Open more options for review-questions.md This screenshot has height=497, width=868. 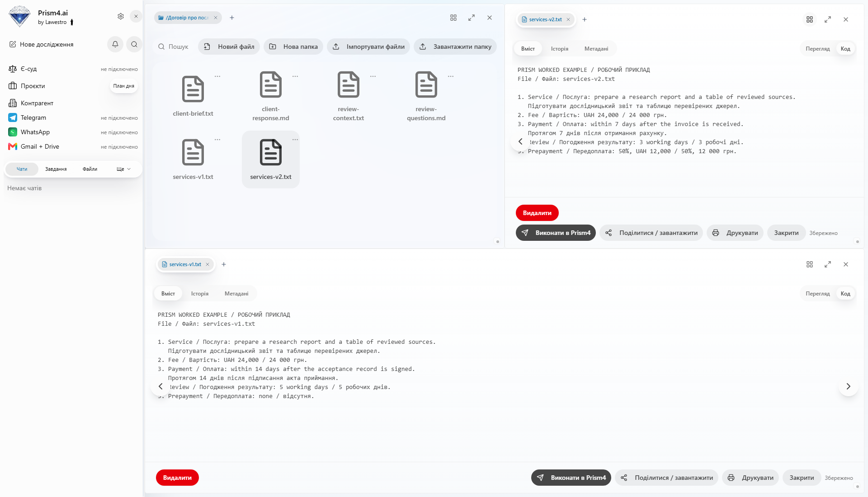tap(451, 76)
